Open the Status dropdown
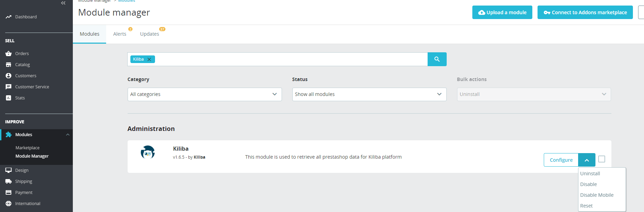Screen dimensions: 644x212 pos(369,94)
